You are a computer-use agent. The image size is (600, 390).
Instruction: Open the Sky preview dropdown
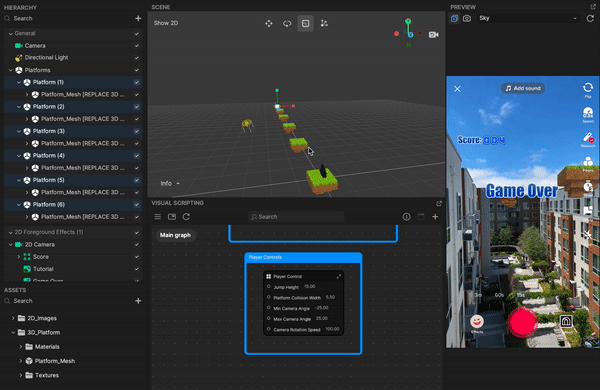click(528, 18)
